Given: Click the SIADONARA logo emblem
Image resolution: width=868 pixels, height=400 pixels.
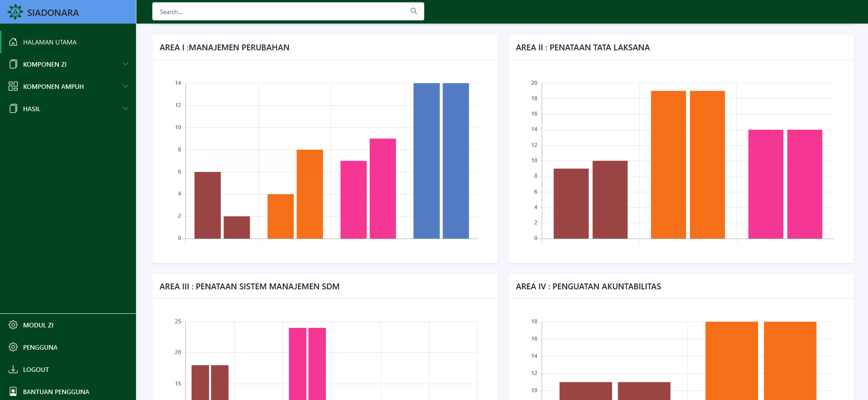Looking at the screenshot, I should click(15, 12).
